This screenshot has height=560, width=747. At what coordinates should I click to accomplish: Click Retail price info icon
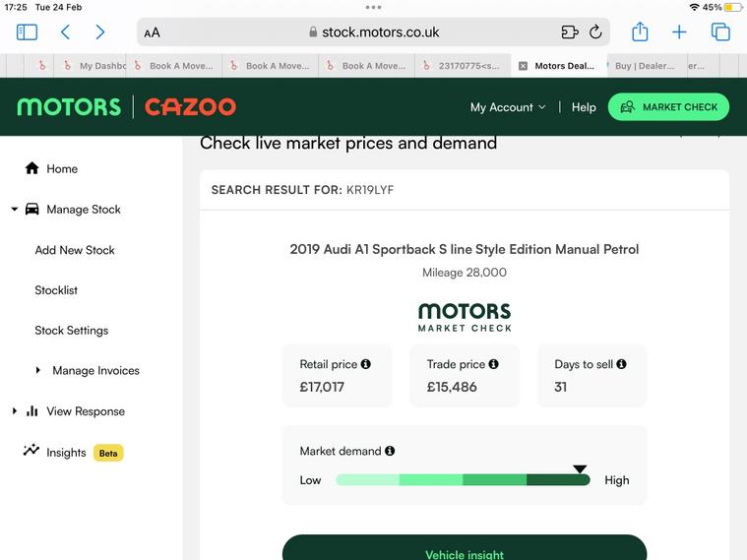click(x=366, y=364)
